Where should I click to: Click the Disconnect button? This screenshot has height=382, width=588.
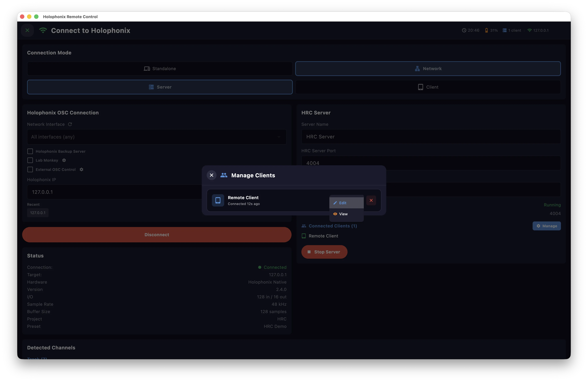pos(157,235)
